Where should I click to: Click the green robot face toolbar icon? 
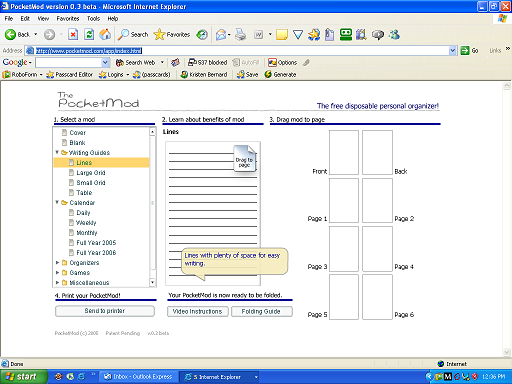coord(346,34)
